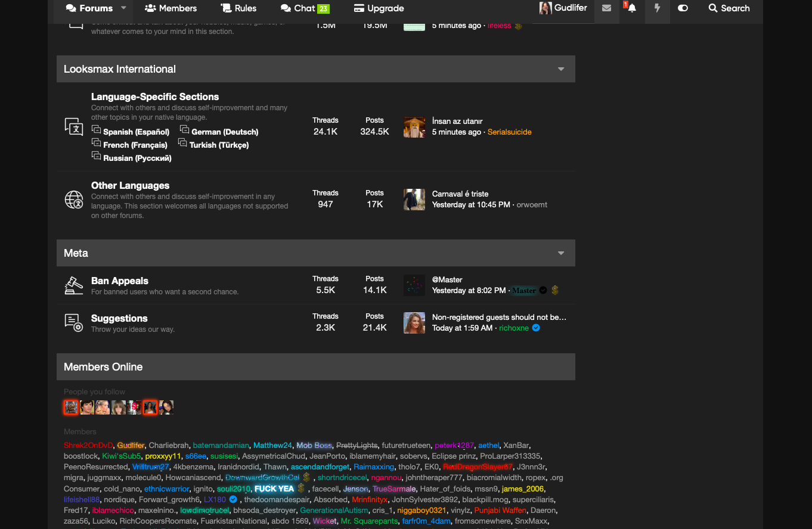812x529 pixels.
Task: Collapse the Meta category
Action: click(x=561, y=253)
